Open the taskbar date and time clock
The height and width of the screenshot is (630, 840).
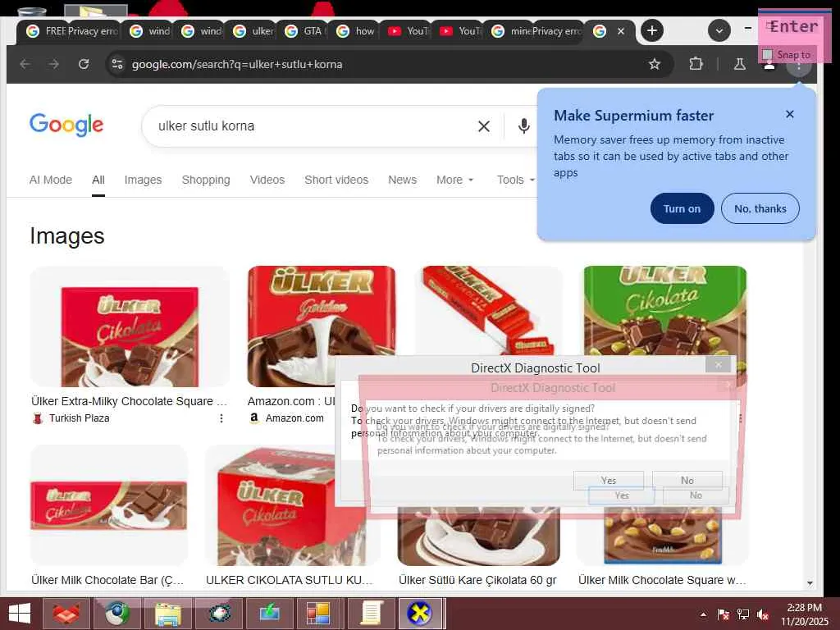[x=804, y=614]
